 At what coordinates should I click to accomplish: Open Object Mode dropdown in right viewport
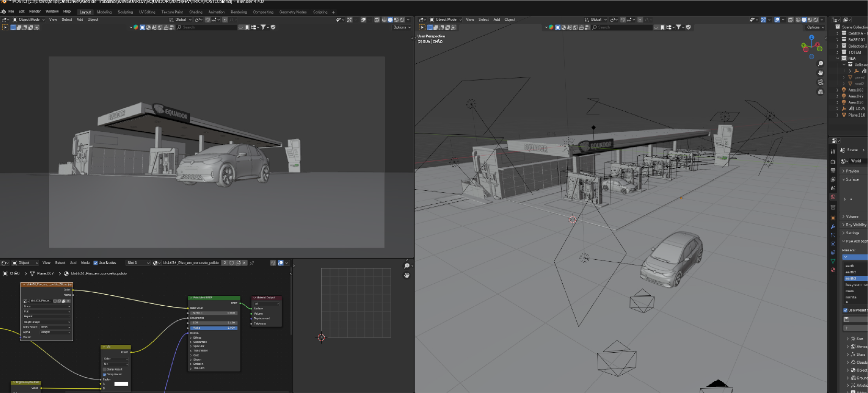[x=446, y=20]
